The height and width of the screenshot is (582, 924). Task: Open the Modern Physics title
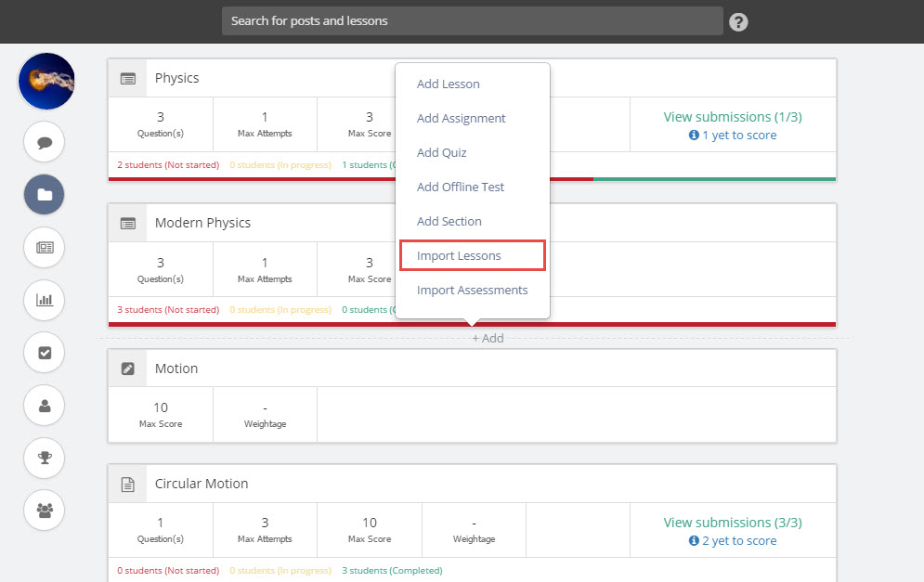click(x=202, y=224)
